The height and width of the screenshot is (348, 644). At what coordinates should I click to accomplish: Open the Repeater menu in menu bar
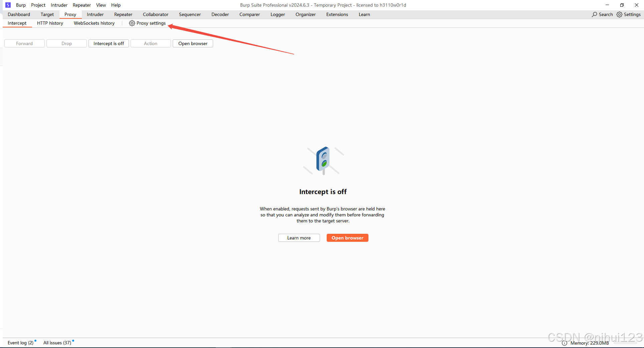click(82, 5)
